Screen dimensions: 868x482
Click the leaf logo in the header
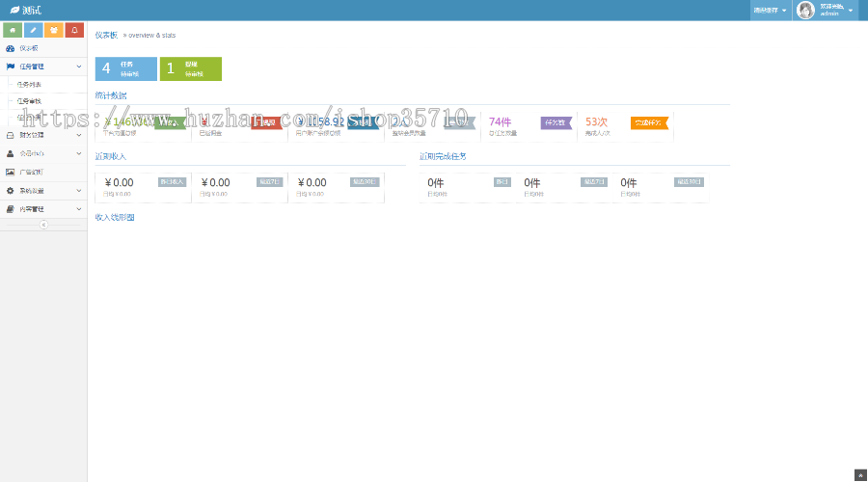click(14, 10)
